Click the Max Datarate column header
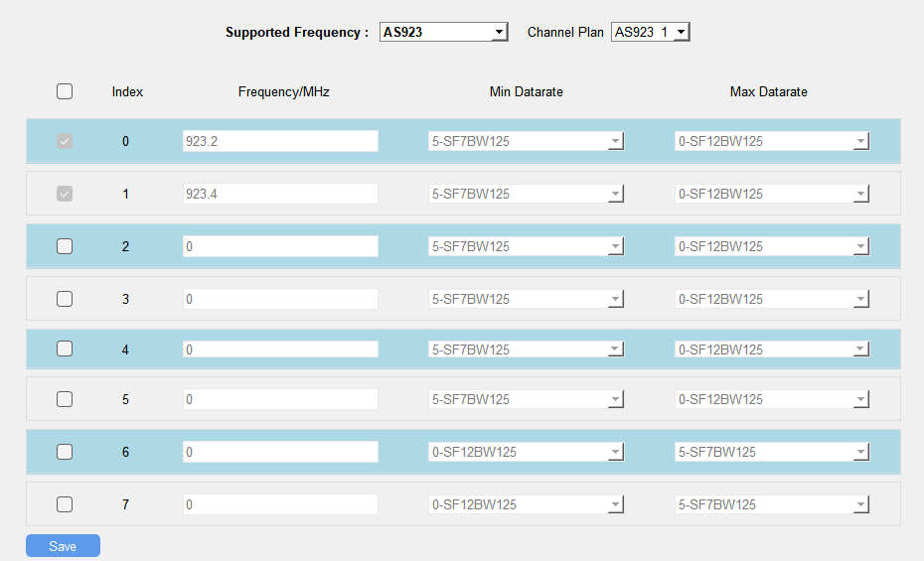924x561 pixels. point(768,91)
